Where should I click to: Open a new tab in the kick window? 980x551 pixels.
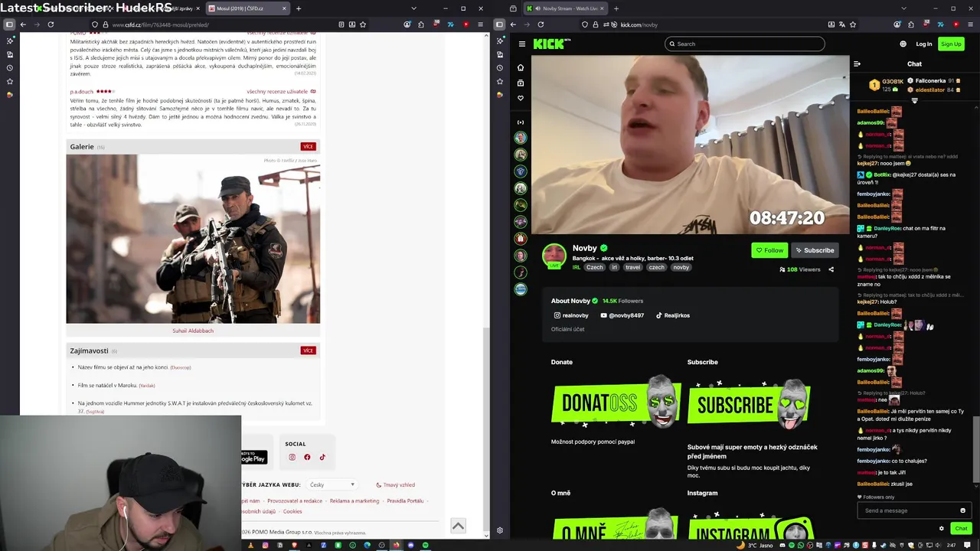[616, 8]
